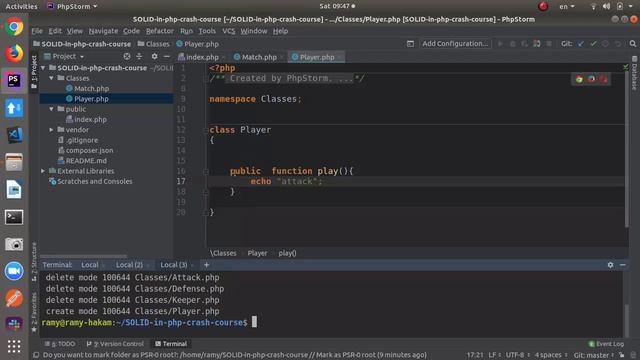This screenshot has height=360, width=640.
Task: Open PhpStorm app menu in top bar
Action: click(x=73, y=6)
